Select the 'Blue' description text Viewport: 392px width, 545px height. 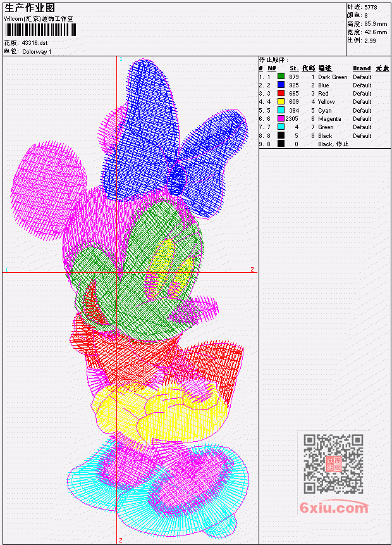324,85
